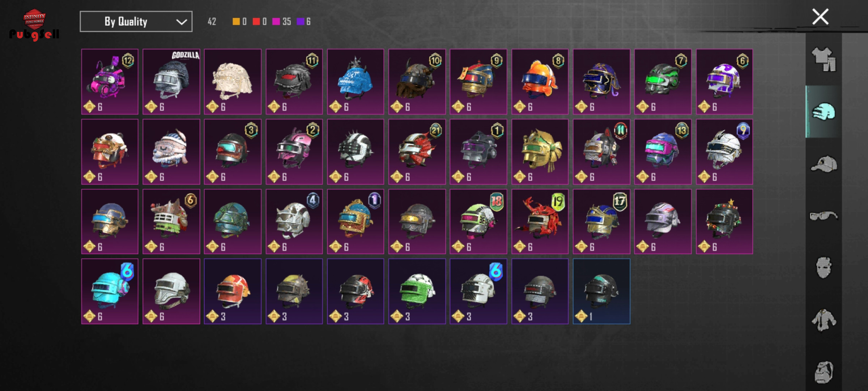Select the golden bow helmet skin

coord(540,151)
